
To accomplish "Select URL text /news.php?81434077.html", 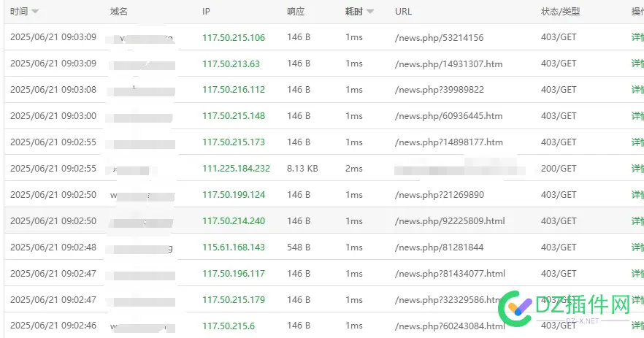I will click(x=450, y=274).
